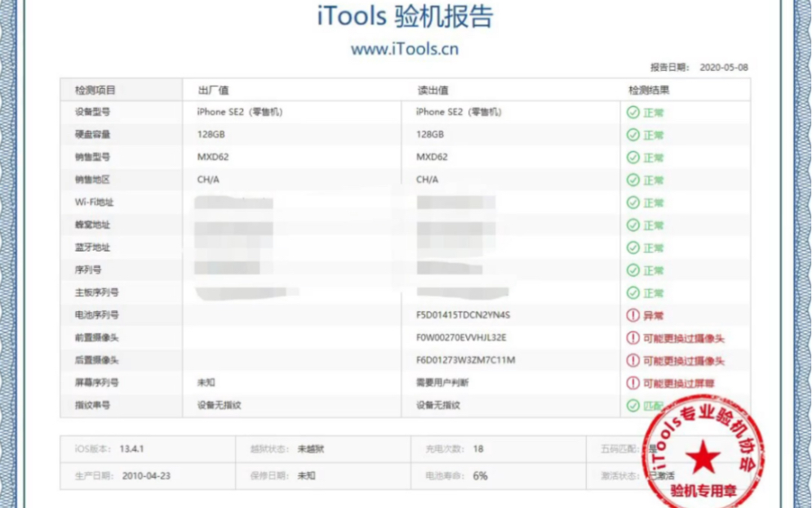Image resolution: width=812 pixels, height=508 pixels.
Task: Click the red alert icon beside 前置摄像头 result
Action: pyautogui.click(x=632, y=336)
